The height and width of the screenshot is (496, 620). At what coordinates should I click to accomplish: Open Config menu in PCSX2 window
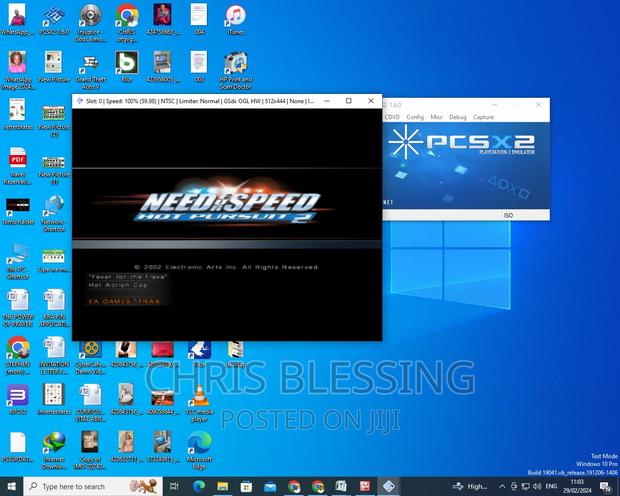[x=415, y=117]
